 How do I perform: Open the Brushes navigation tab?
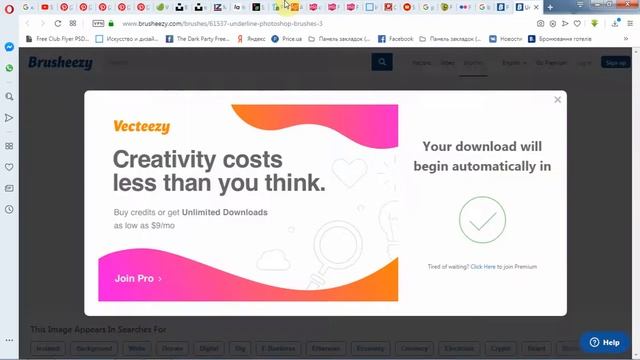(x=473, y=63)
